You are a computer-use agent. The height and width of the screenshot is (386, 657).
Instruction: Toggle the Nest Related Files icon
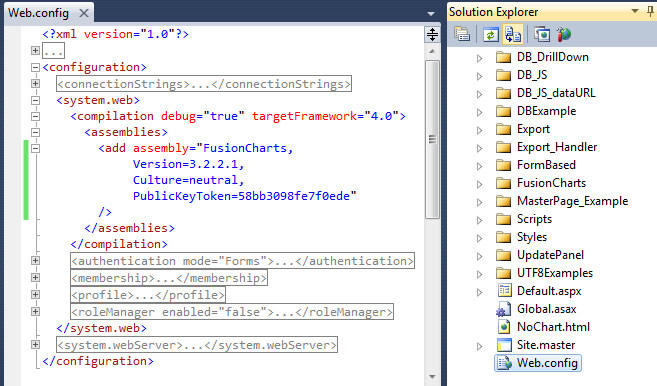(x=513, y=34)
